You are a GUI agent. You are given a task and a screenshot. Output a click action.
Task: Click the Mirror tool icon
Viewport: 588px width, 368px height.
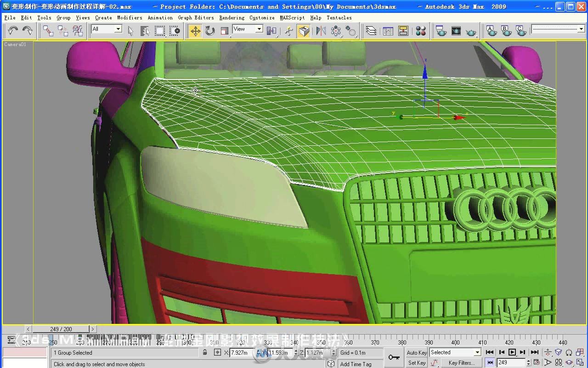(x=321, y=31)
